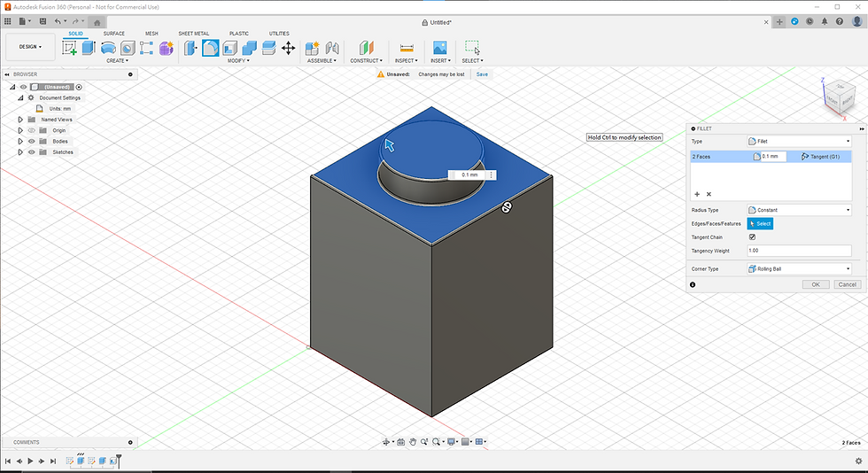Select the Create Form purple icon
Image resolution: width=868 pixels, height=473 pixels.
click(167, 48)
